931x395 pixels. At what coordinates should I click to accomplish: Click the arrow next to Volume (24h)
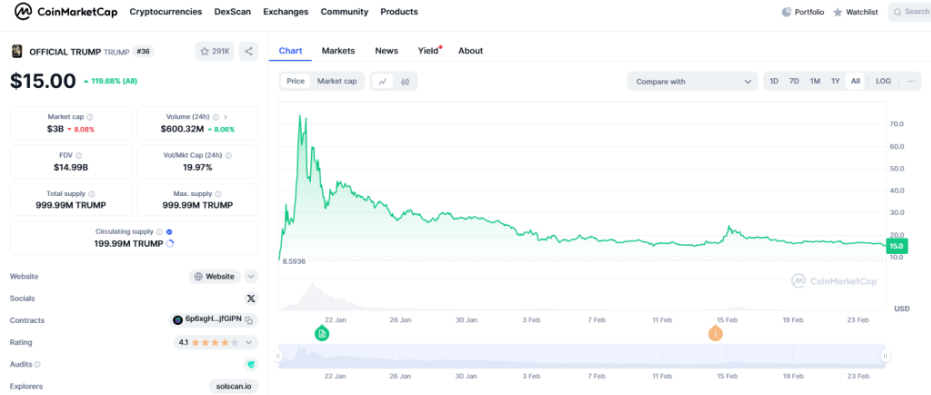[226, 117]
